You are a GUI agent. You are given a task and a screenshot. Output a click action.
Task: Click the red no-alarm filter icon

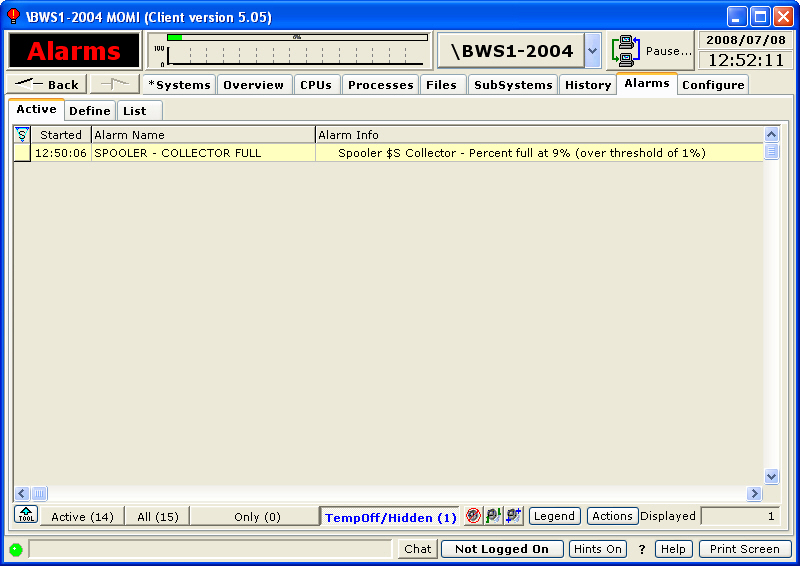(474, 516)
